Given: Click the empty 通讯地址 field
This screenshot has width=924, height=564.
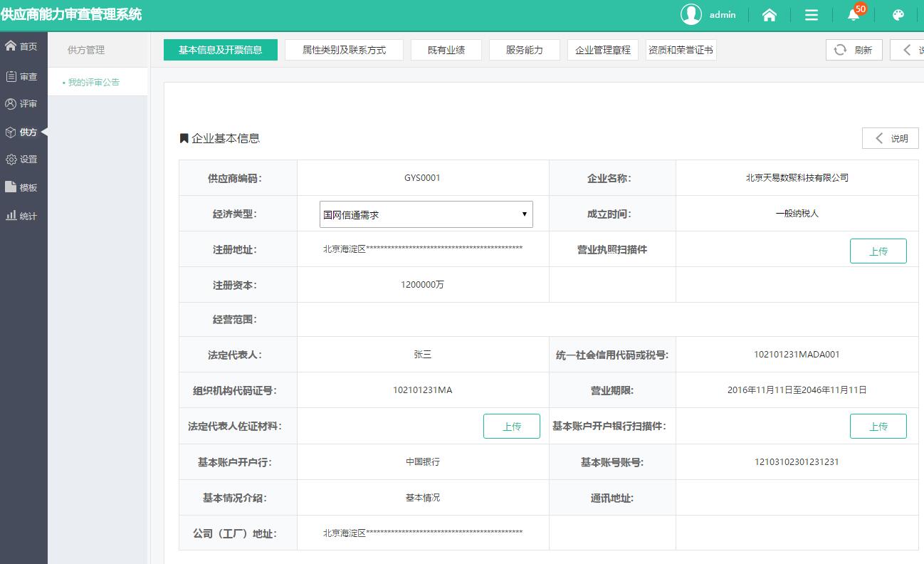Looking at the screenshot, I should pyautogui.click(x=797, y=498).
